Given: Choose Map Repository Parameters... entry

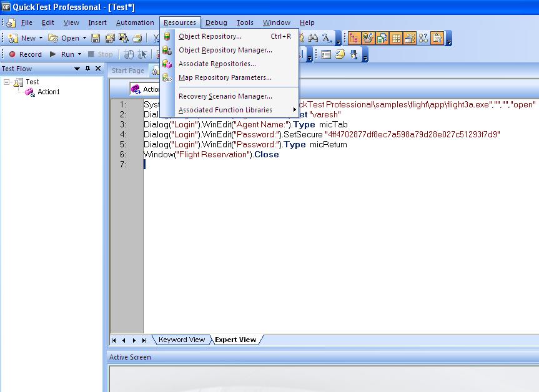Looking at the screenshot, I should point(229,77).
